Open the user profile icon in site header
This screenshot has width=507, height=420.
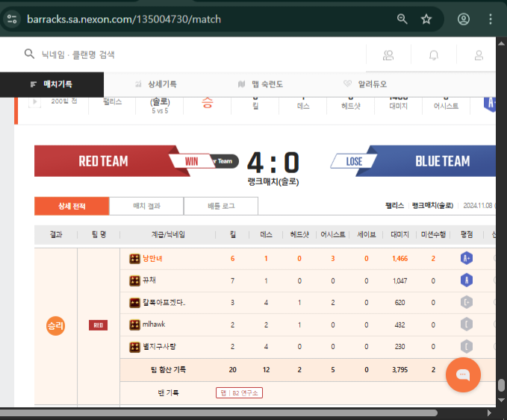point(479,54)
